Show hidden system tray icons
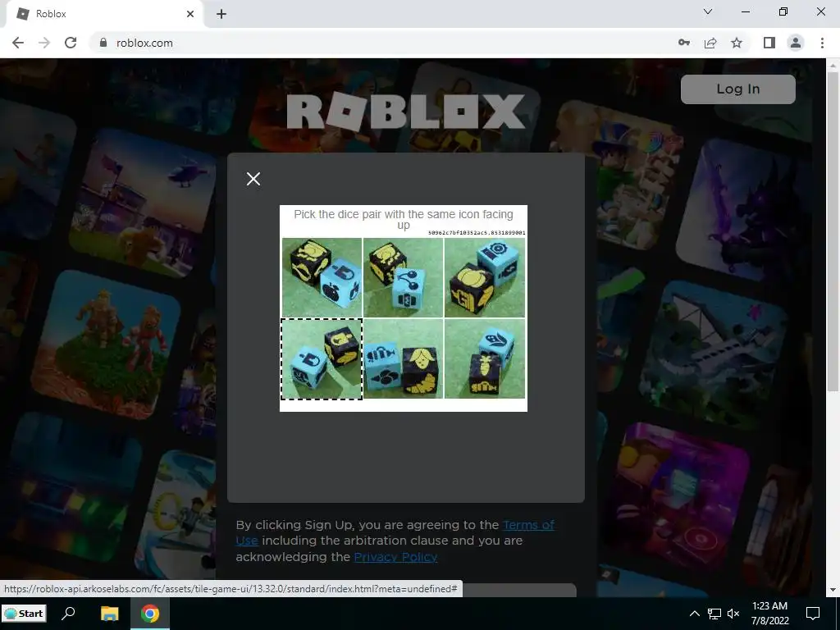840x630 pixels. pos(694,614)
